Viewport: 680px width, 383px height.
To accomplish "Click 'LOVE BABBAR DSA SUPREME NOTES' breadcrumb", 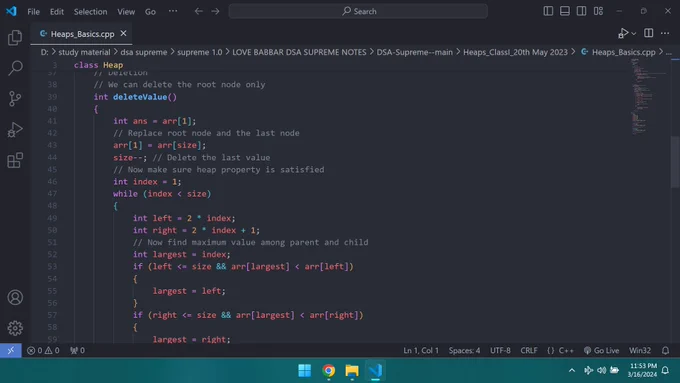I will click(x=299, y=52).
